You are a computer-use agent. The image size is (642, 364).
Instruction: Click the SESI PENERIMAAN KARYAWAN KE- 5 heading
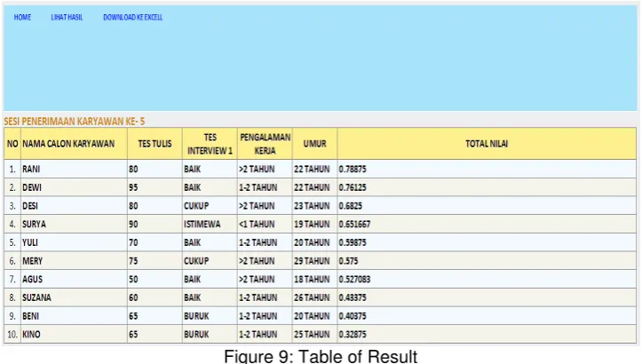(x=74, y=122)
